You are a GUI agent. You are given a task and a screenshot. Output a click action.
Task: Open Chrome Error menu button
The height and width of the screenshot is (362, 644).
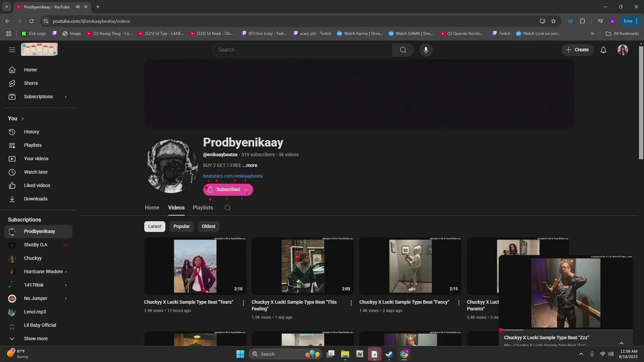click(x=631, y=21)
